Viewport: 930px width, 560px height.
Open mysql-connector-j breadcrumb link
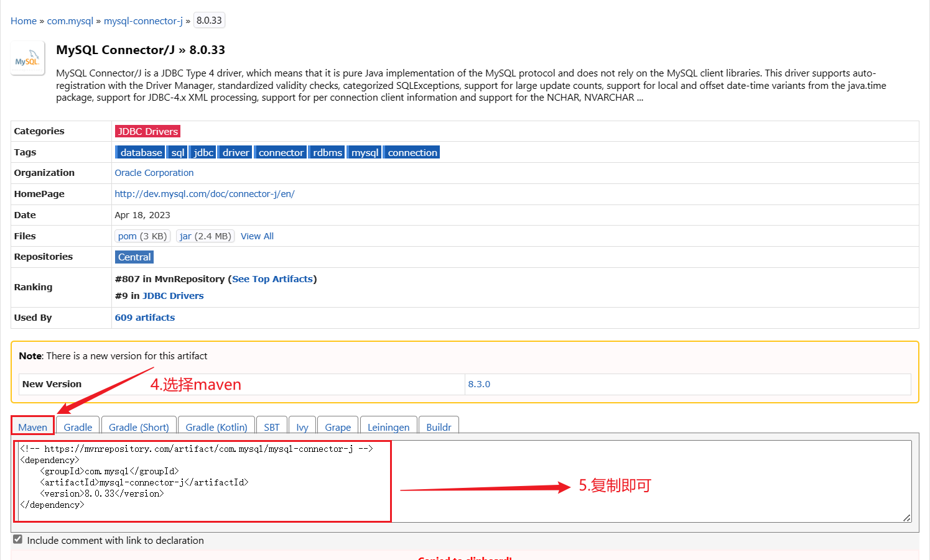point(143,21)
